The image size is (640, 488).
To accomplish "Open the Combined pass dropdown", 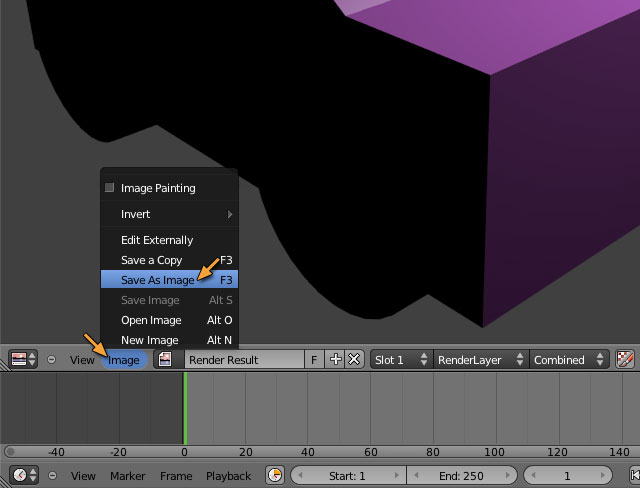I will coord(569,359).
